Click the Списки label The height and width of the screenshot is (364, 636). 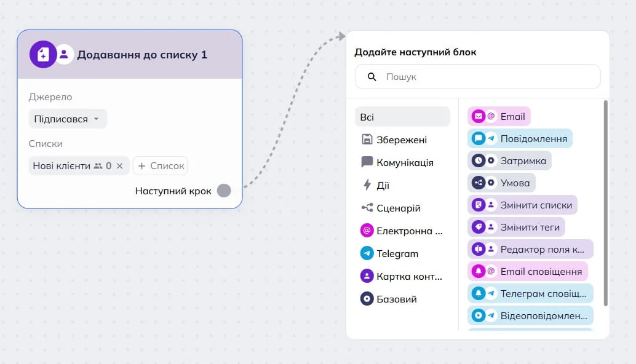click(46, 143)
